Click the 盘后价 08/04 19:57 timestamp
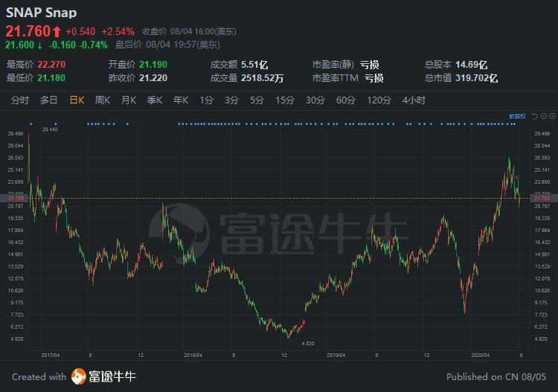This screenshot has width=558, height=392. pos(167,45)
